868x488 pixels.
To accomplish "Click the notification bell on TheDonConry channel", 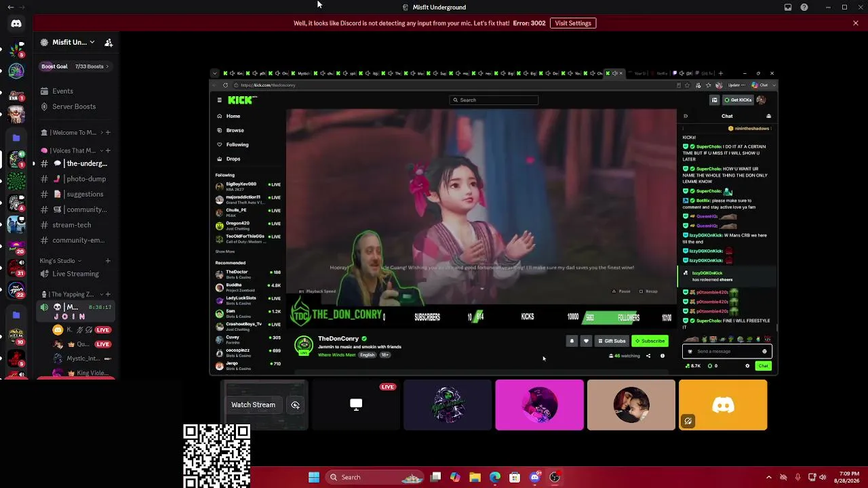I will pyautogui.click(x=572, y=341).
